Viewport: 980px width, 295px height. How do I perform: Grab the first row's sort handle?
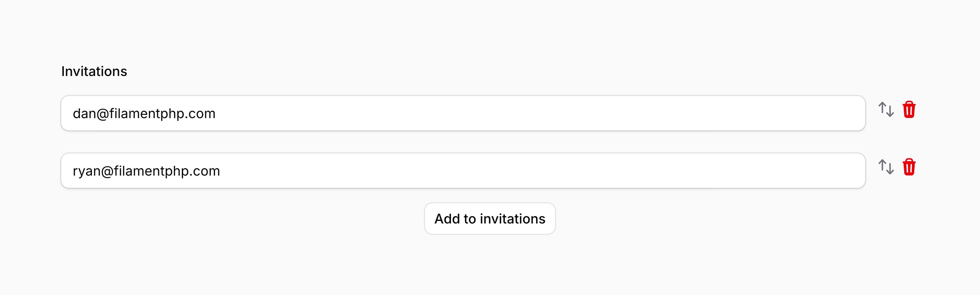(x=886, y=110)
